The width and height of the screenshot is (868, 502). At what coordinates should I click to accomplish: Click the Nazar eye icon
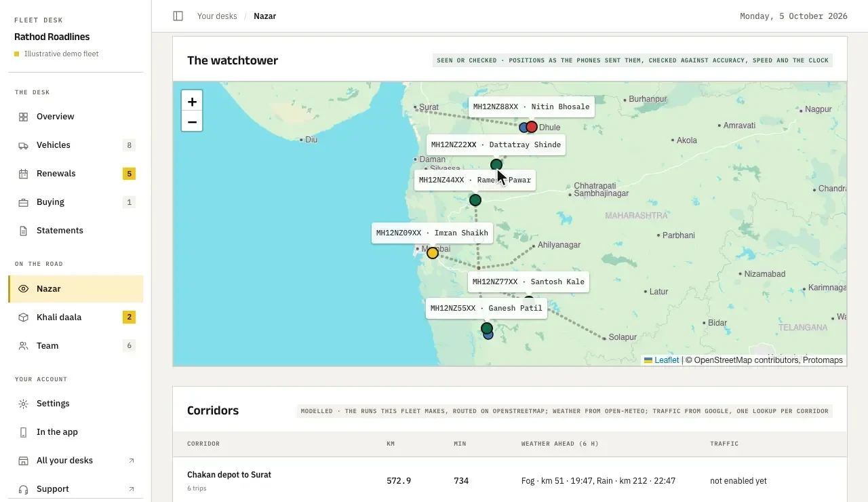23,289
